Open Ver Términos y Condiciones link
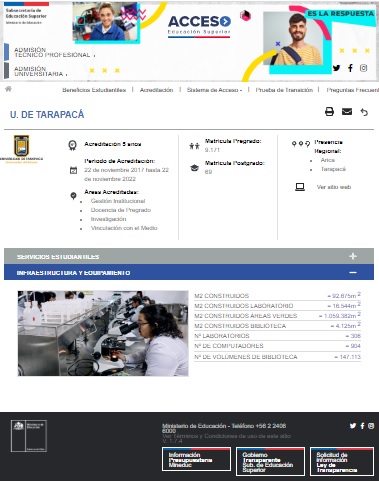Viewport: 379px width, 482px height. coord(226,436)
